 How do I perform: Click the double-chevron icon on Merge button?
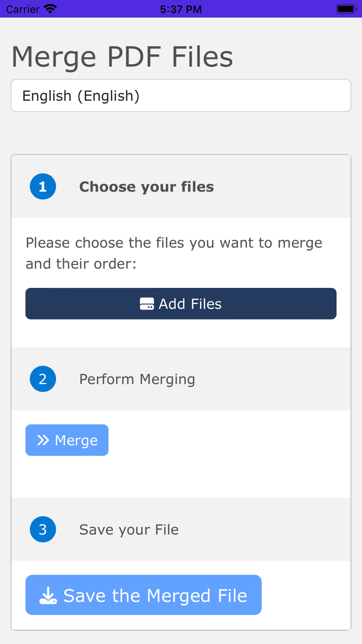[x=43, y=440]
